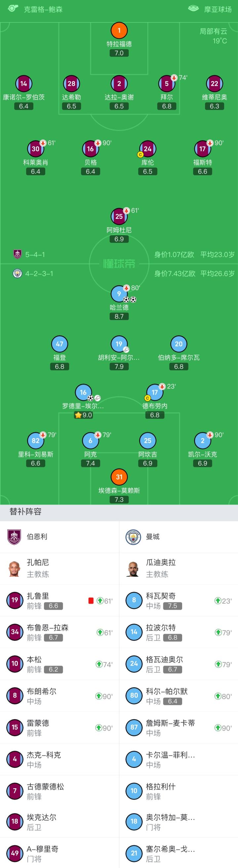Open the Manchester City substitutes header
Screen dimensions: 238x868
pyautogui.click(x=152, y=536)
